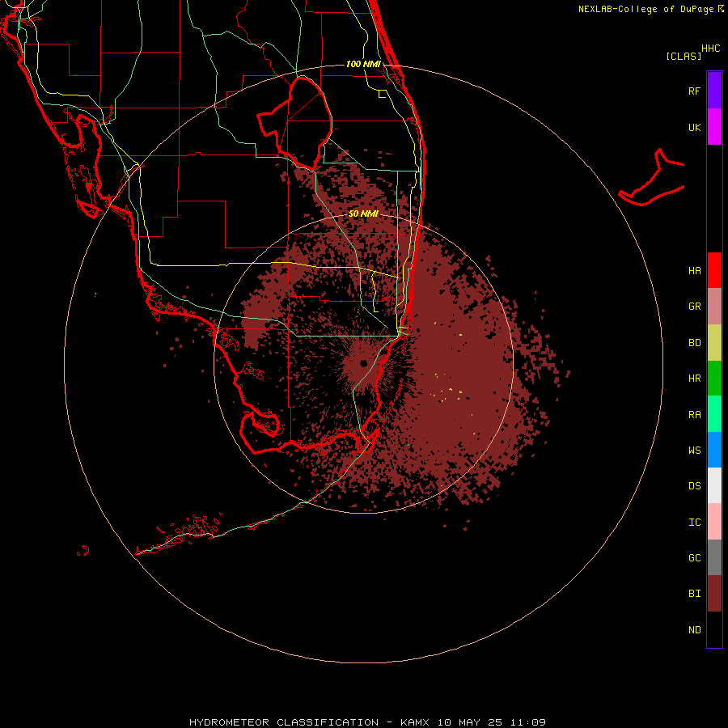
Task: Click the white DS legend swatch
Action: 714,485
